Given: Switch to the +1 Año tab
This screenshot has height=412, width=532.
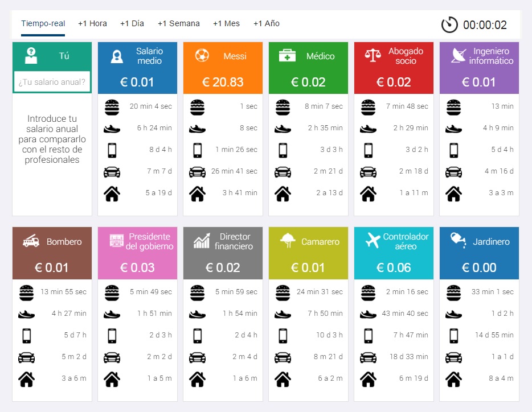Looking at the screenshot, I should coord(266,24).
